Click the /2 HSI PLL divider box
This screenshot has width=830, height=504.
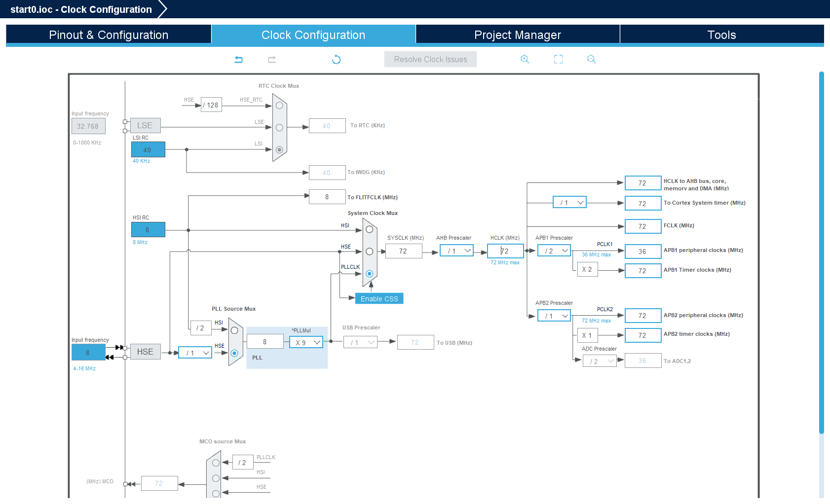point(201,327)
